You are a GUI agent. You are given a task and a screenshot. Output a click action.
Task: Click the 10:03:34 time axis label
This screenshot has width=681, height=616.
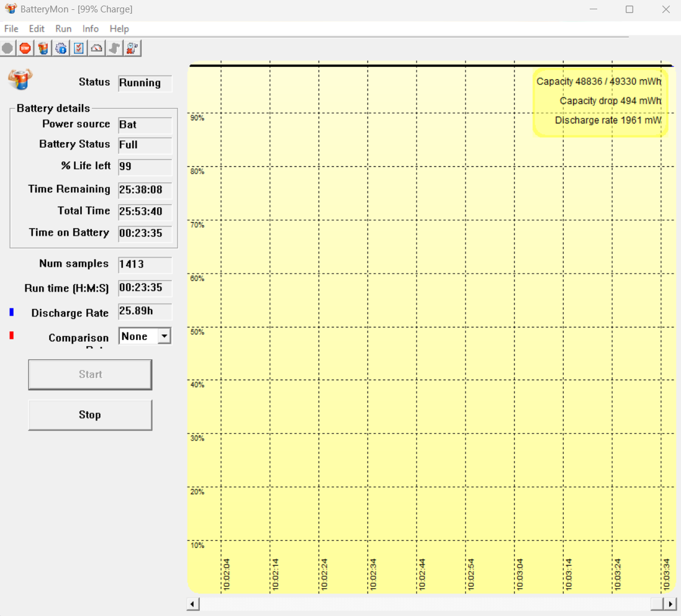click(667, 574)
